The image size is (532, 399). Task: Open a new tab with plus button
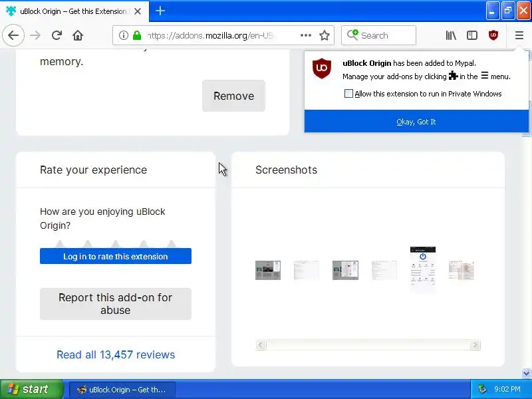[160, 11]
